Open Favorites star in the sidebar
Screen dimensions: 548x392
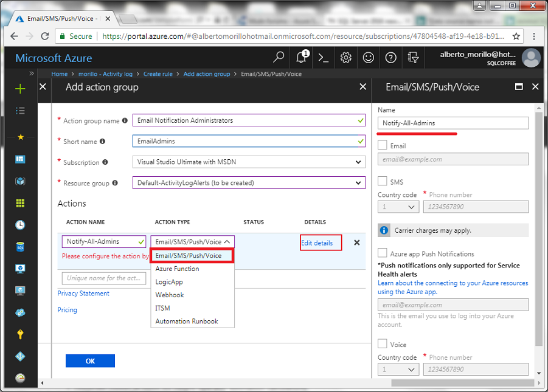pyautogui.click(x=21, y=137)
